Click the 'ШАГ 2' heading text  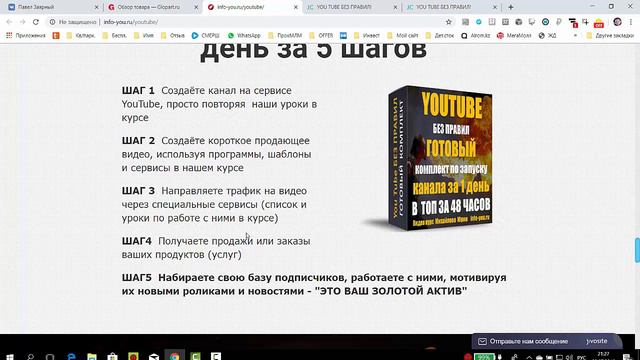click(138, 140)
